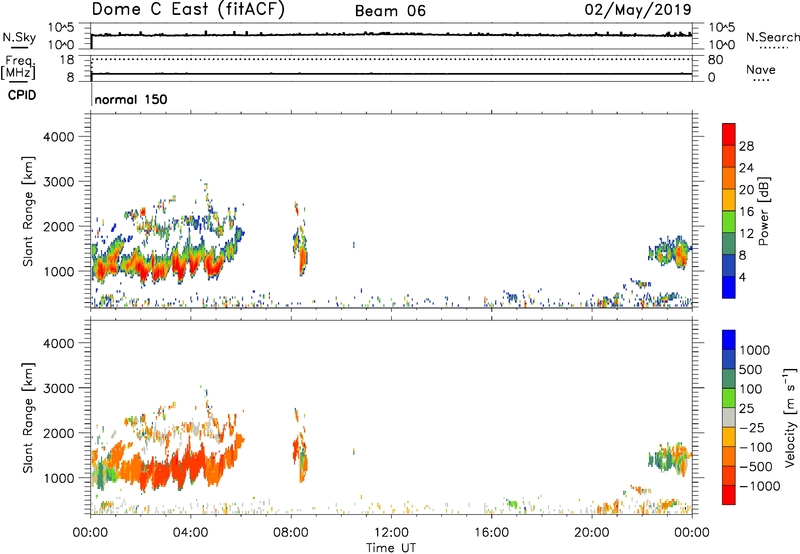Image resolution: width=800 pixels, height=554 pixels.
Task: Click the '16' value on power color bar
Action: point(746,211)
